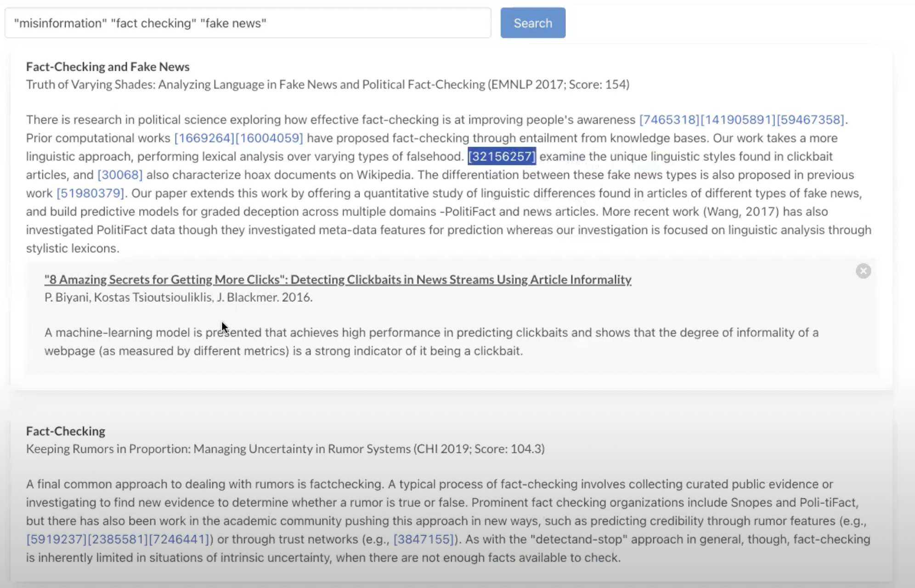The image size is (915, 588).
Task: Click the "Keeping Rumors in Proportion" paper title
Action: [218, 449]
